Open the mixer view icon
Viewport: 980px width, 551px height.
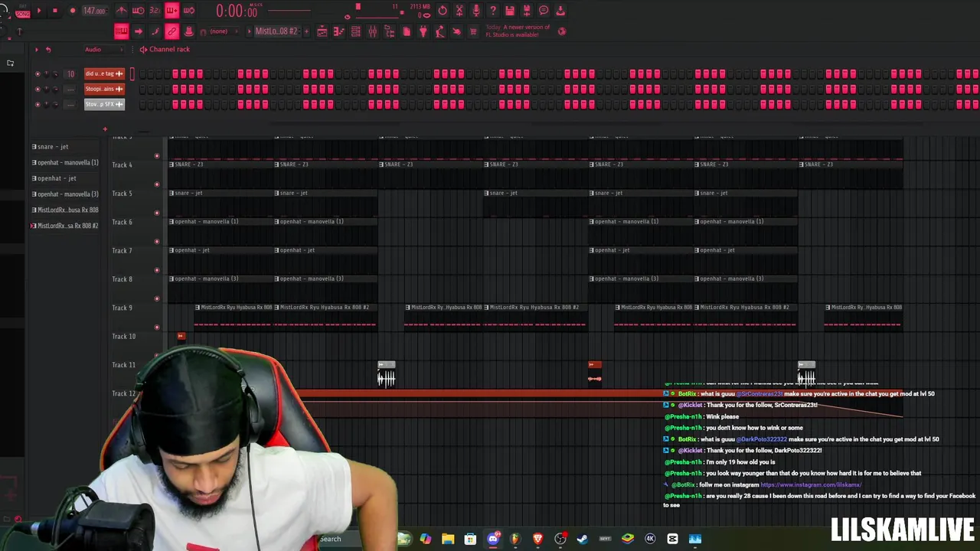[373, 31]
